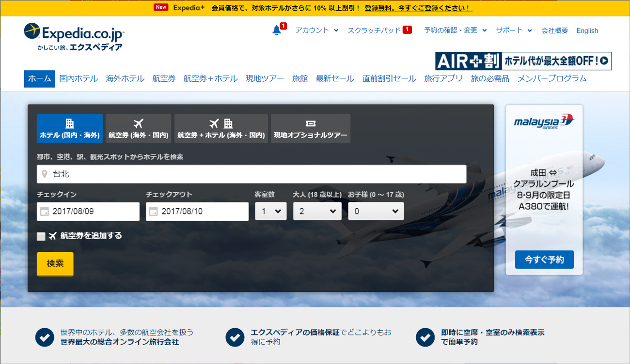Click the destination field containing 台北
630x364 pixels.
(x=252, y=174)
